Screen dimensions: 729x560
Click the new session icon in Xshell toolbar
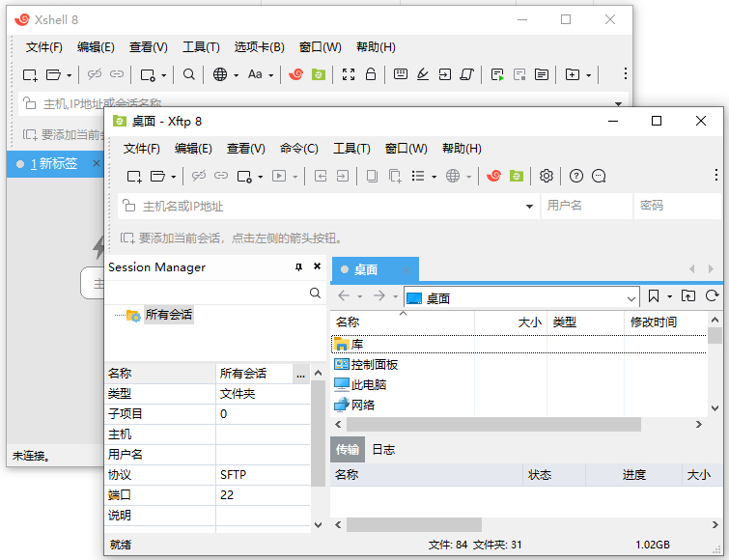[30, 74]
